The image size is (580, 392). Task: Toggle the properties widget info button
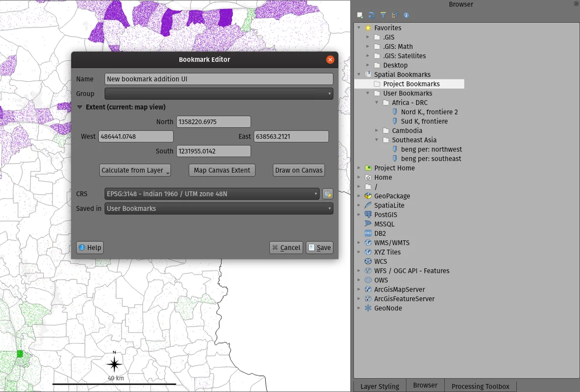tap(406, 15)
